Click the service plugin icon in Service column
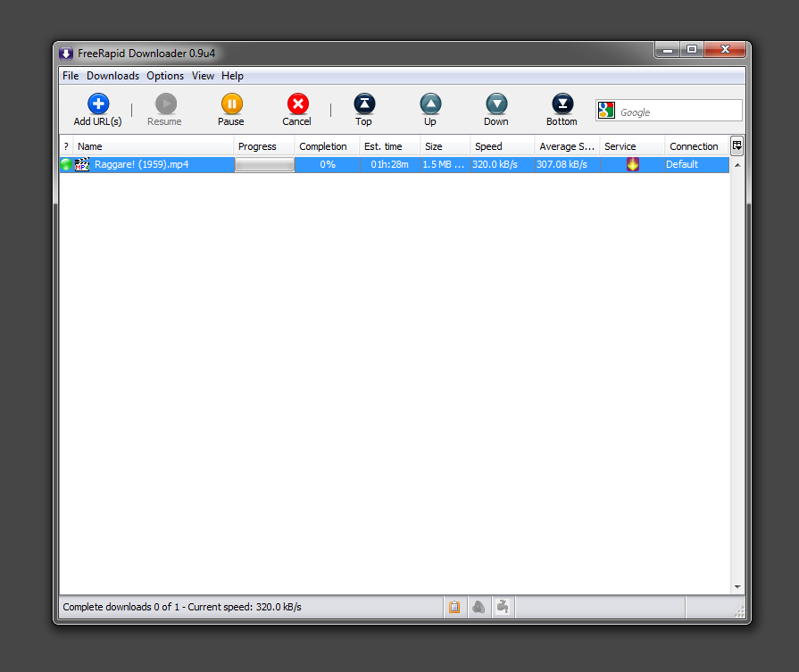799x672 pixels. click(632, 164)
